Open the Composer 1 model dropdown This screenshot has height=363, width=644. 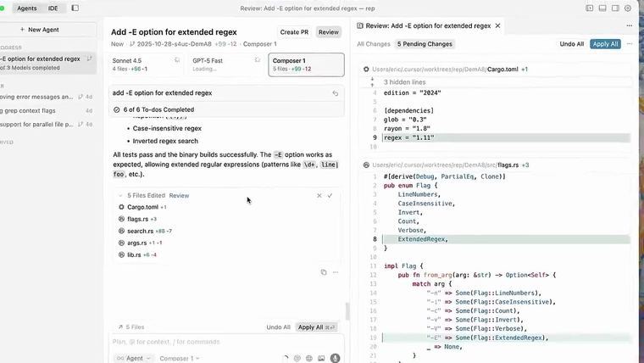[180, 359]
